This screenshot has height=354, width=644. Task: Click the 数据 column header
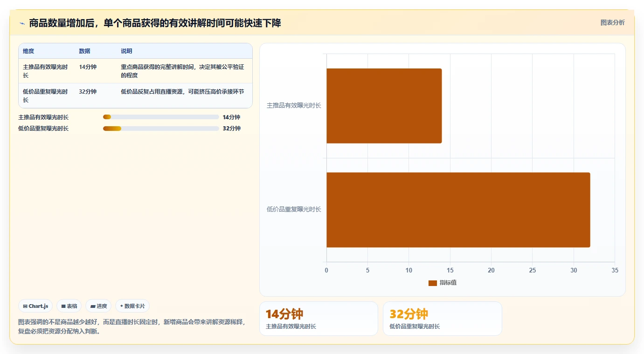coord(84,51)
